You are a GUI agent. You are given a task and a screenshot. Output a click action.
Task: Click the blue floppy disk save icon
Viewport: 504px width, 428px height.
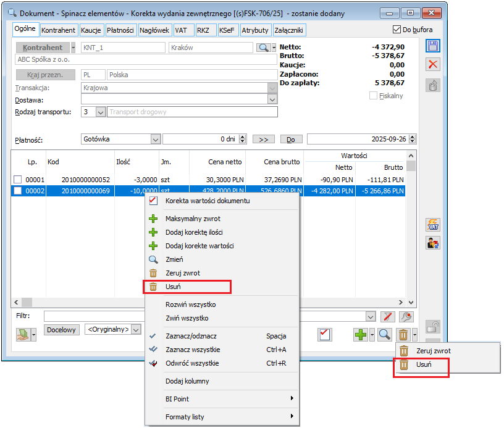coord(434,45)
